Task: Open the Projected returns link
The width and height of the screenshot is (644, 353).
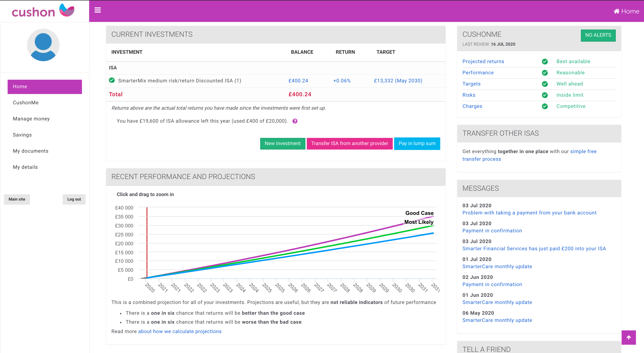Action: point(483,62)
